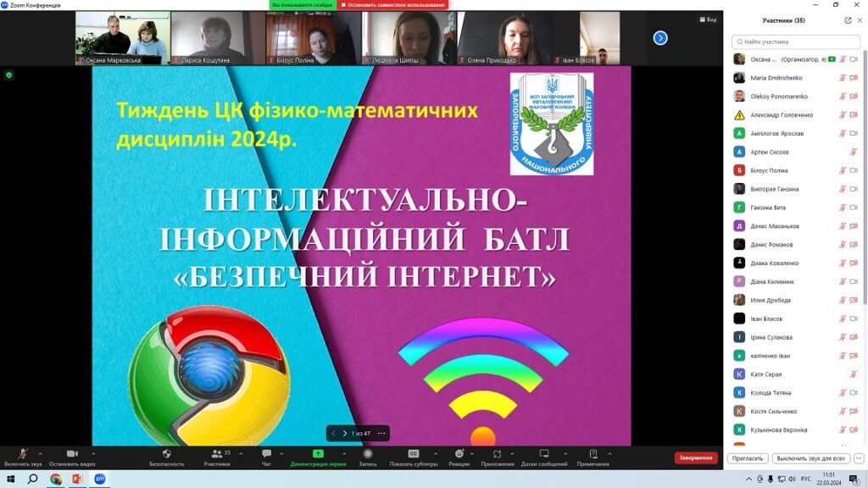868x488 pixels.
Task: Expand caret next to Участники
Action: [240, 454]
